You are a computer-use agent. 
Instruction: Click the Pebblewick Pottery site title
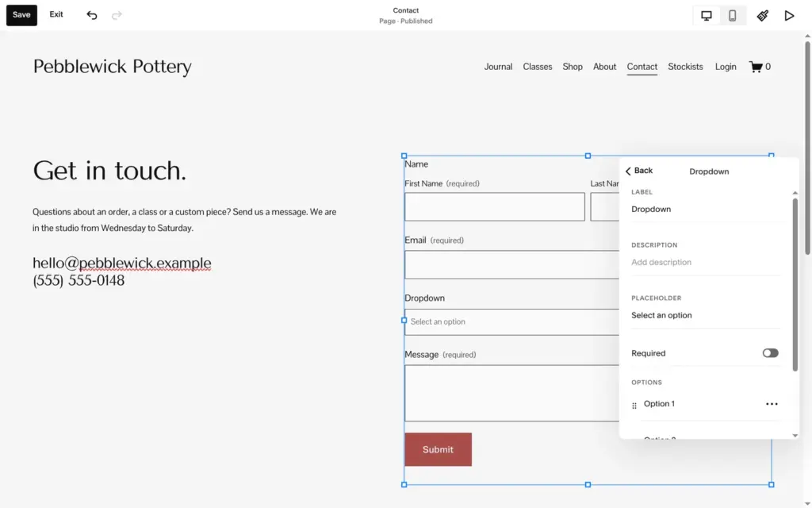pos(113,67)
